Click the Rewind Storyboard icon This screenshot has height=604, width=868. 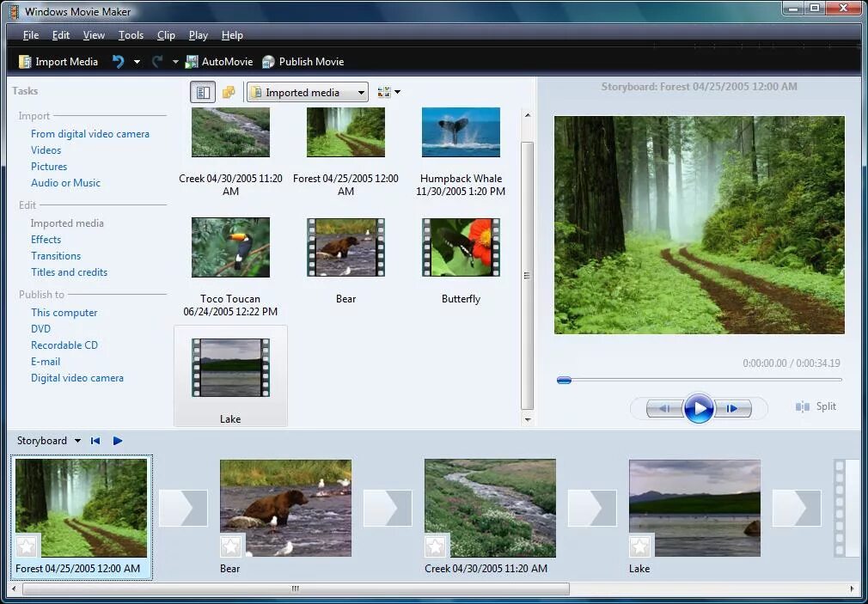coord(95,441)
